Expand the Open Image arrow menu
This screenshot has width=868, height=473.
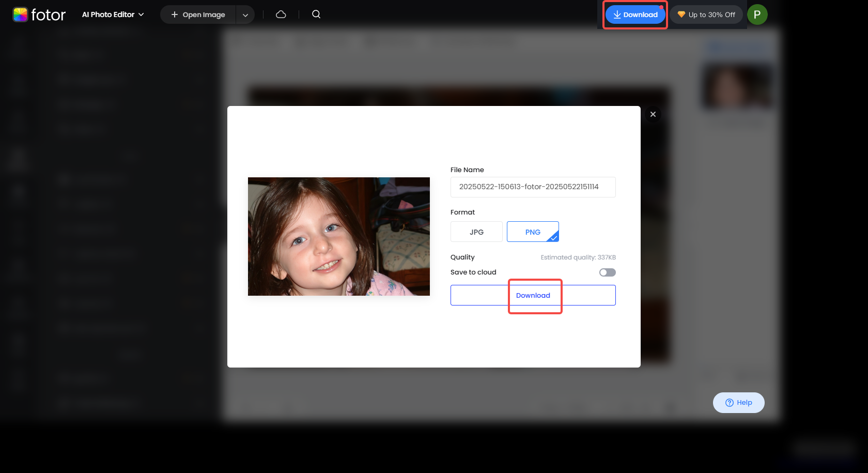[245, 15]
